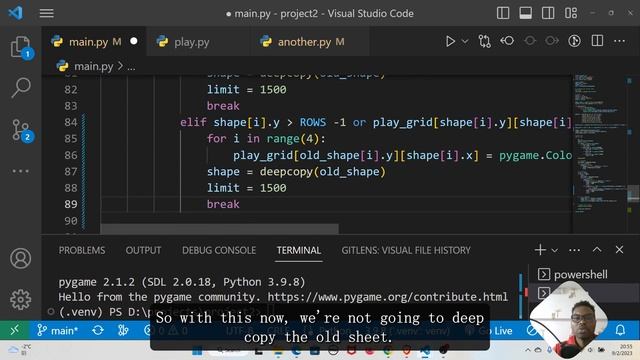Select the TERMINAL panel tab
Viewport: 640px width, 360px height.
coord(299,250)
